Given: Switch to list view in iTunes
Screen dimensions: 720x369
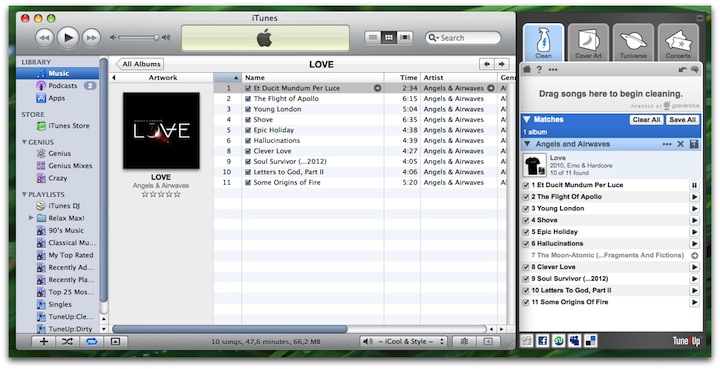Looking at the screenshot, I should (373, 38).
